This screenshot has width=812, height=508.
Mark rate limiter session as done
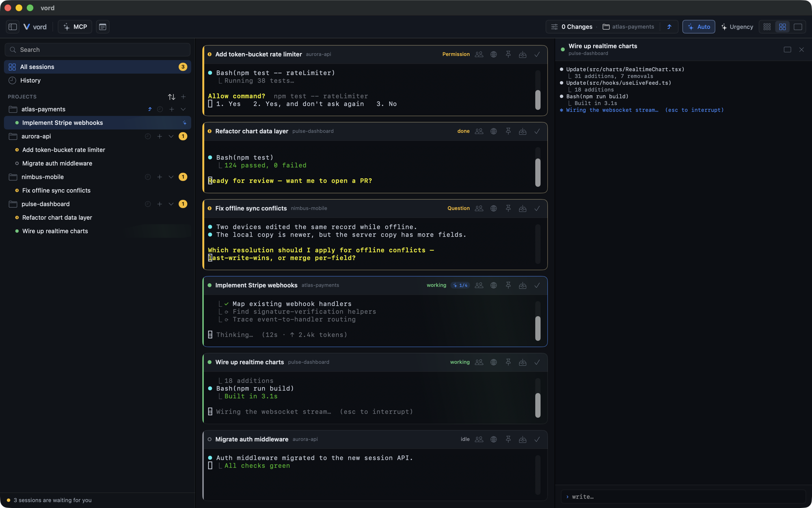pyautogui.click(x=537, y=54)
